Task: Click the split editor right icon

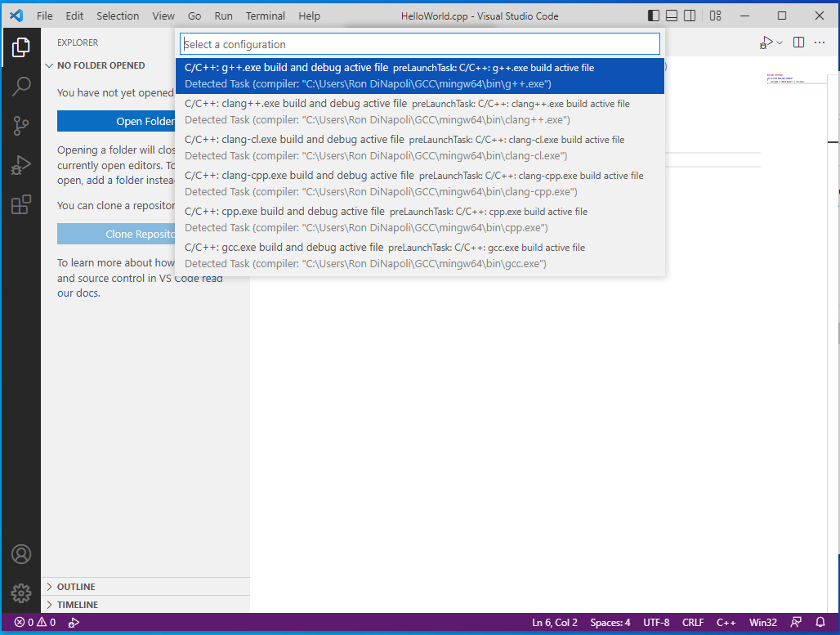Action: [798, 42]
